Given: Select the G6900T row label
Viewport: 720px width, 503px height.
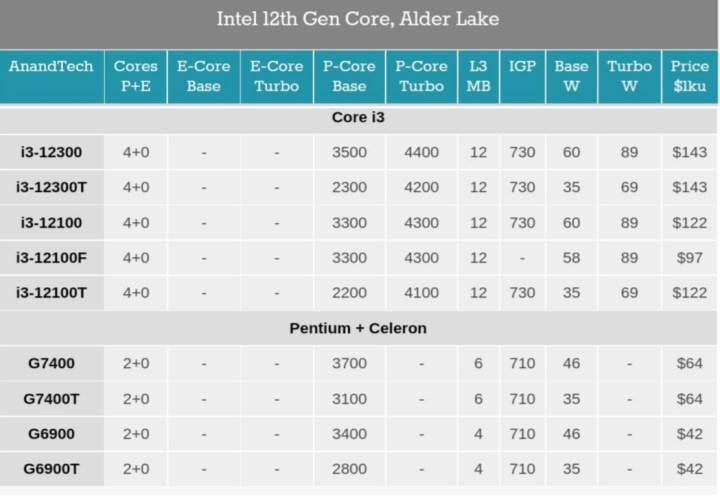Looking at the screenshot, I should click(x=51, y=468).
